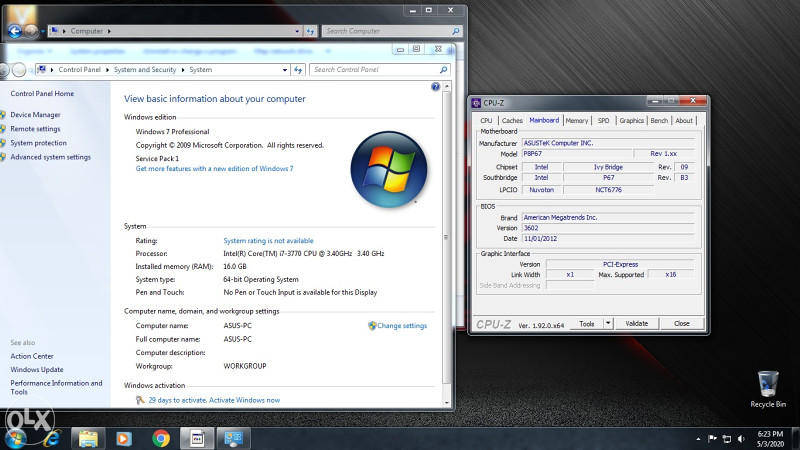Click Change settings link
The image size is (800, 450).
click(402, 326)
